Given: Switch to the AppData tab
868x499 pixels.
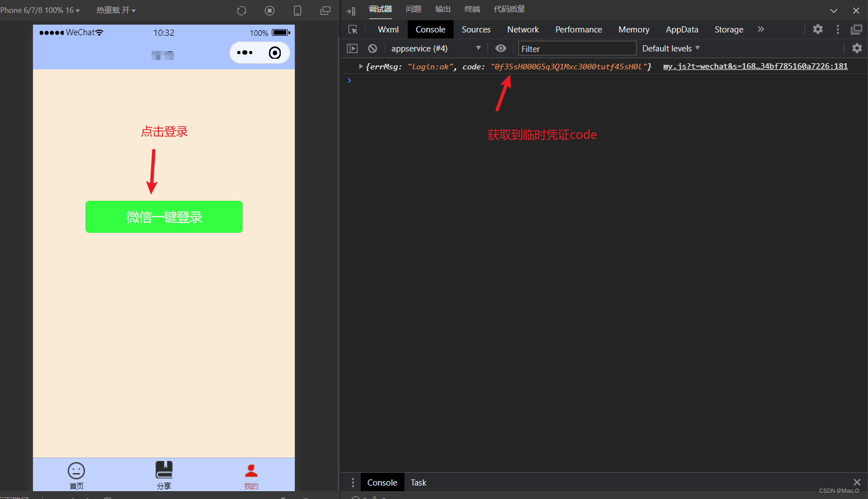Looking at the screenshot, I should 682,30.
